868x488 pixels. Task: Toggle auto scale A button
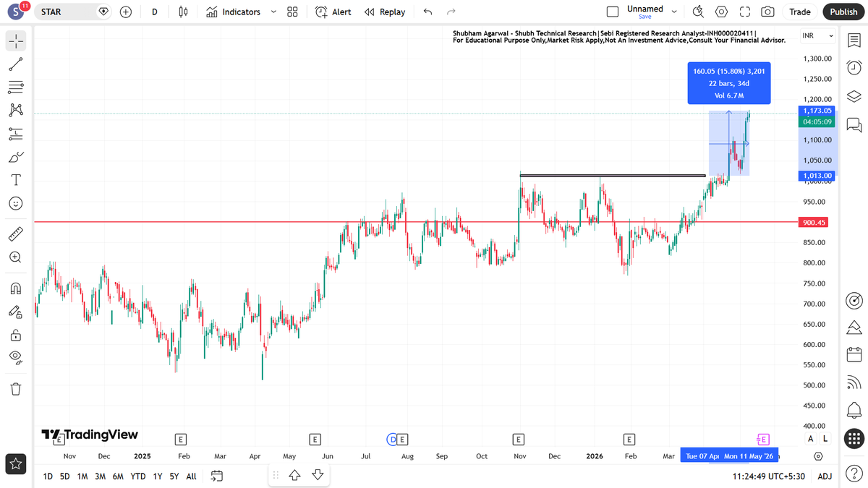coord(810,438)
